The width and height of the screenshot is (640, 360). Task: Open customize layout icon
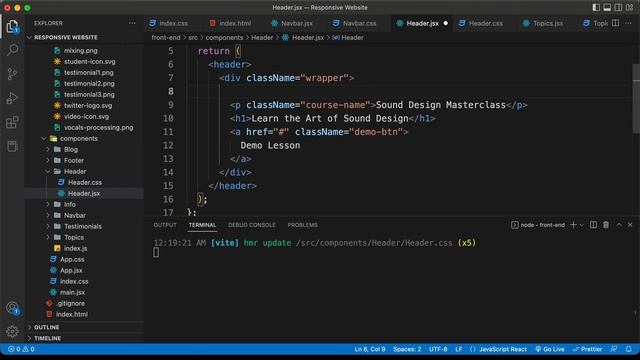click(x=629, y=7)
